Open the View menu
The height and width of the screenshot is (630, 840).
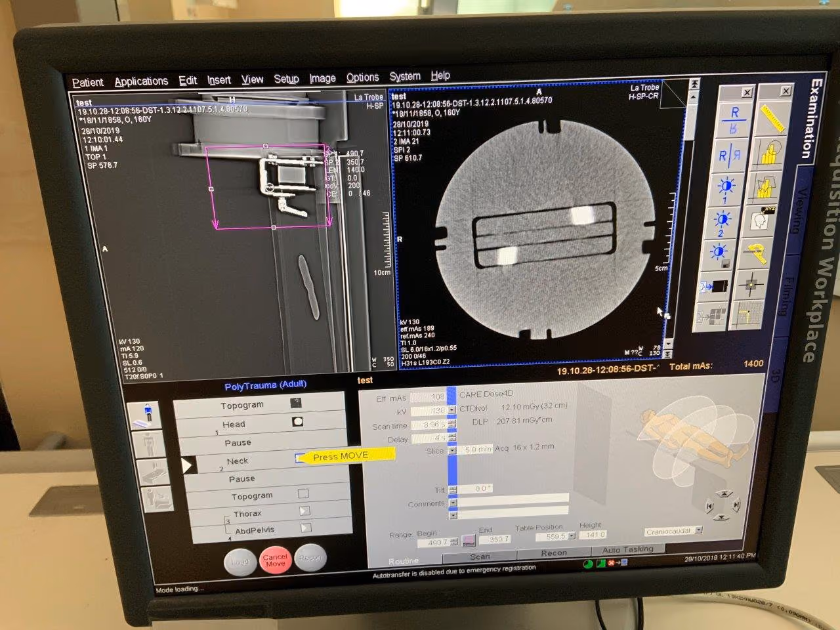pyautogui.click(x=252, y=79)
